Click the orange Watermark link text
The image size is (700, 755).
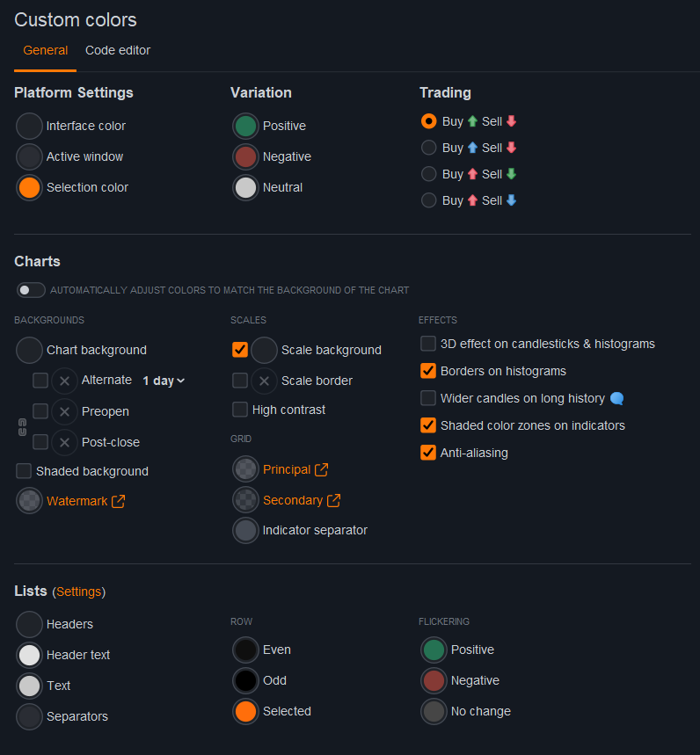(x=77, y=501)
